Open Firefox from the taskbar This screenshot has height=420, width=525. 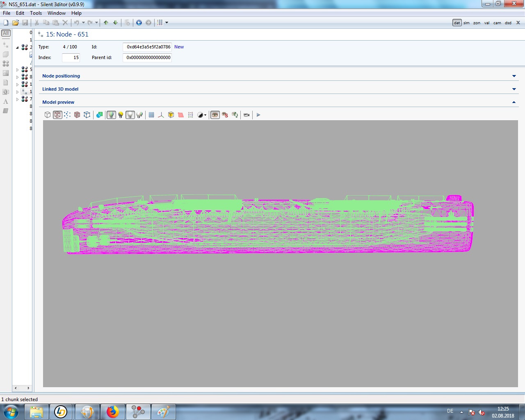[112, 411]
